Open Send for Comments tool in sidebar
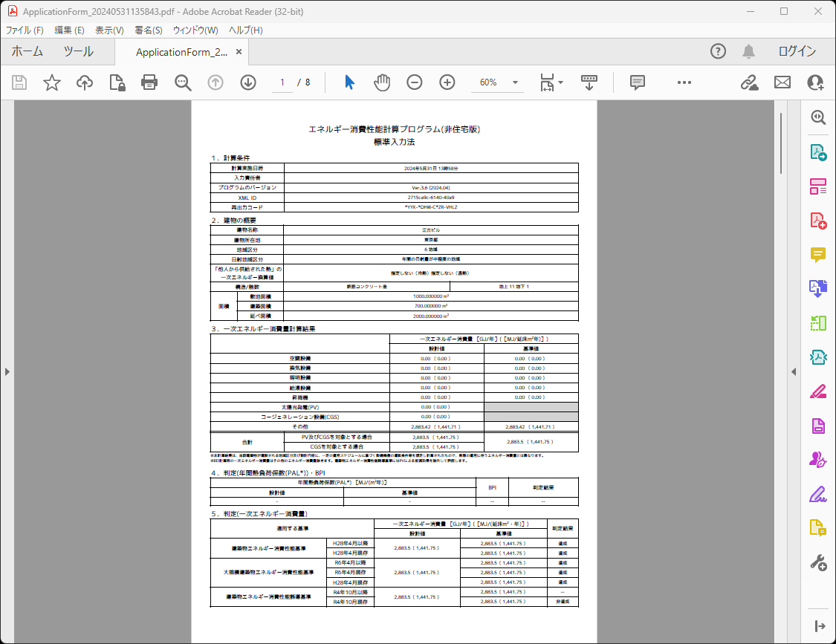Viewport: 836px width, 644px height. point(818,528)
